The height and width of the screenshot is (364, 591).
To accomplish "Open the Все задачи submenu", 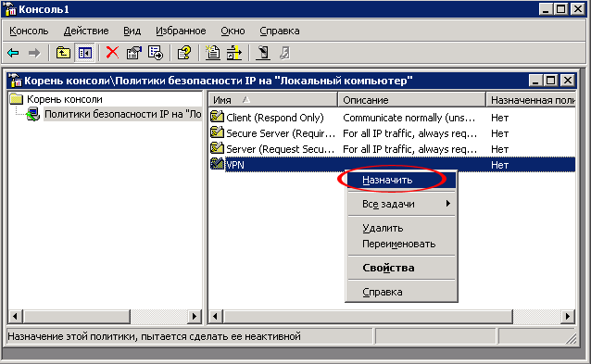I will tap(401, 204).
